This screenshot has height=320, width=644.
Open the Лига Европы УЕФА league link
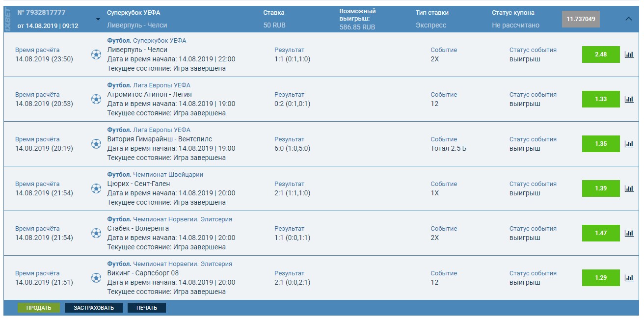[162, 85]
